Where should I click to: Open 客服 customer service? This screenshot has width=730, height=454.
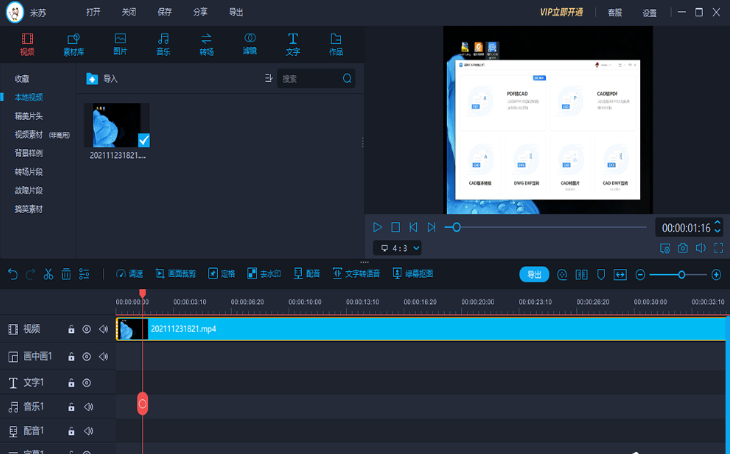615,13
